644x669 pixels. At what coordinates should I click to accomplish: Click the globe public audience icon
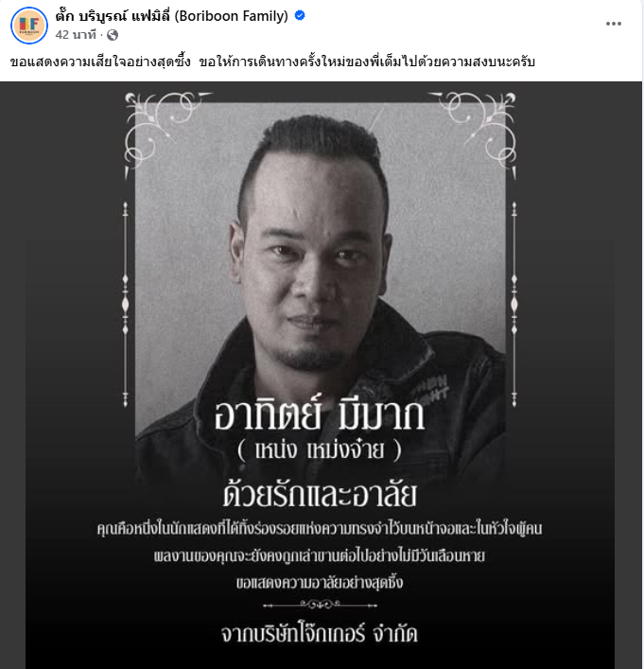(113, 35)
